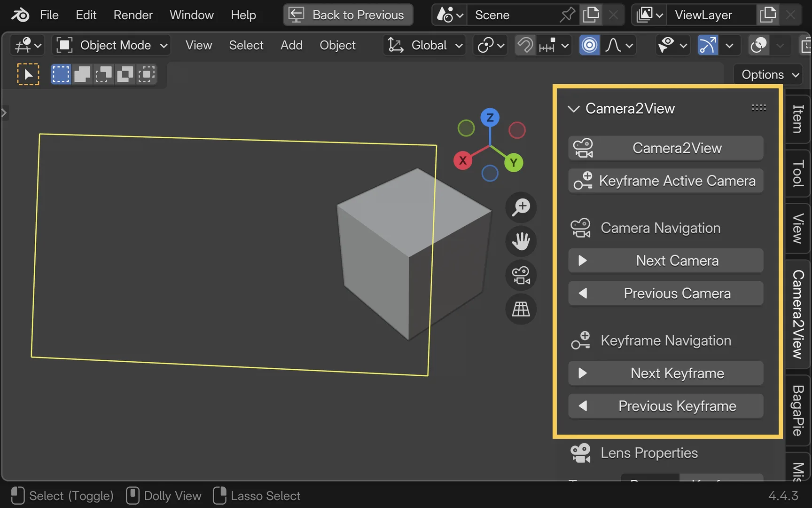Set selection mode to subtract
The width and height of the screenshot is (812, 508).
[x=103, y=74]
